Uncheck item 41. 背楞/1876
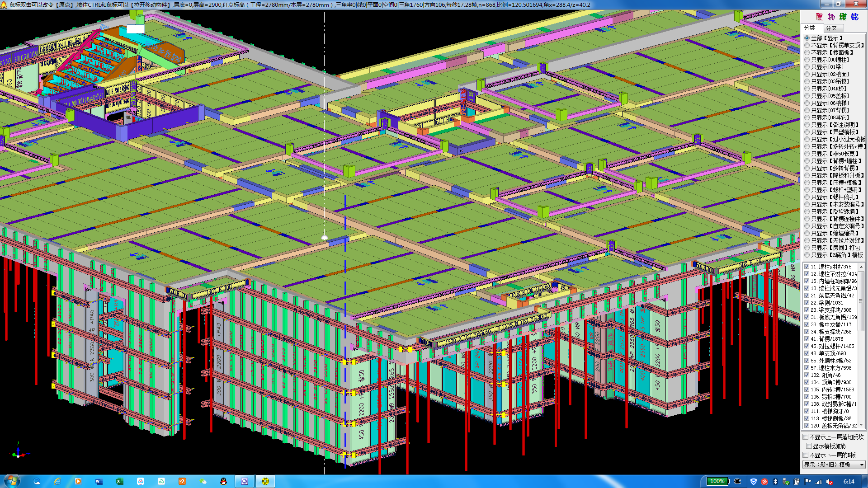The height and width of the screenshot is (488, 868). tap(807, 339)
